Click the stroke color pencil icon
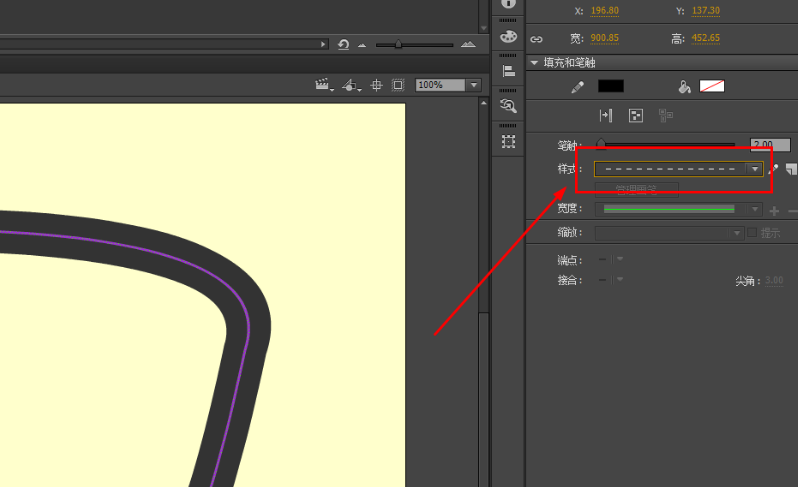The height and width of the screenshot is (487, 798). tap(577, 87)
